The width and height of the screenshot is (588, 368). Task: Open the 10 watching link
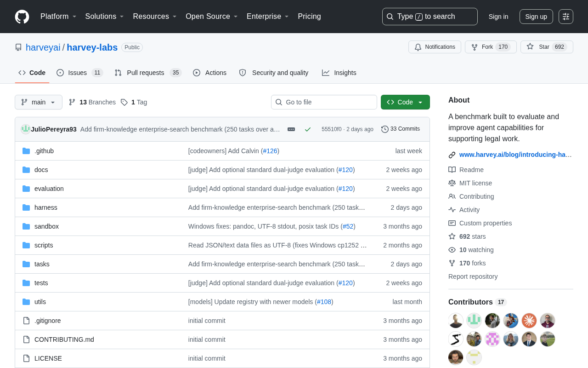click(x=476, y=250)
